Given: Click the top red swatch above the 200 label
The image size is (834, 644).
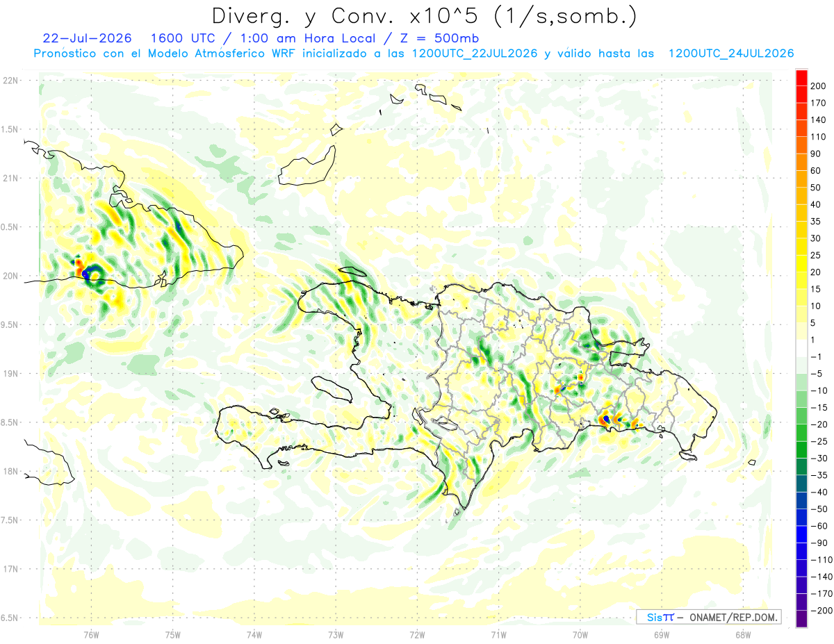Looking at the screenshot, I should (801, 78).
